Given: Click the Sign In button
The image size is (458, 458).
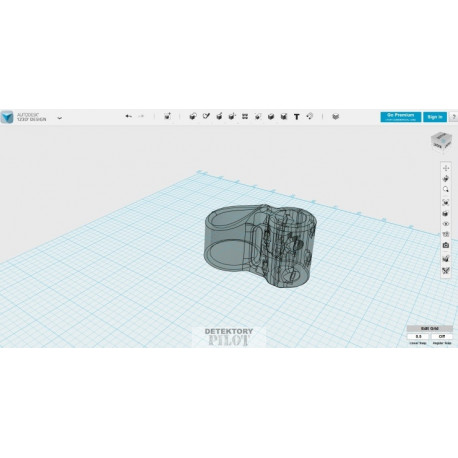Looking at the screenshot, I should click(x=435, y=117).
